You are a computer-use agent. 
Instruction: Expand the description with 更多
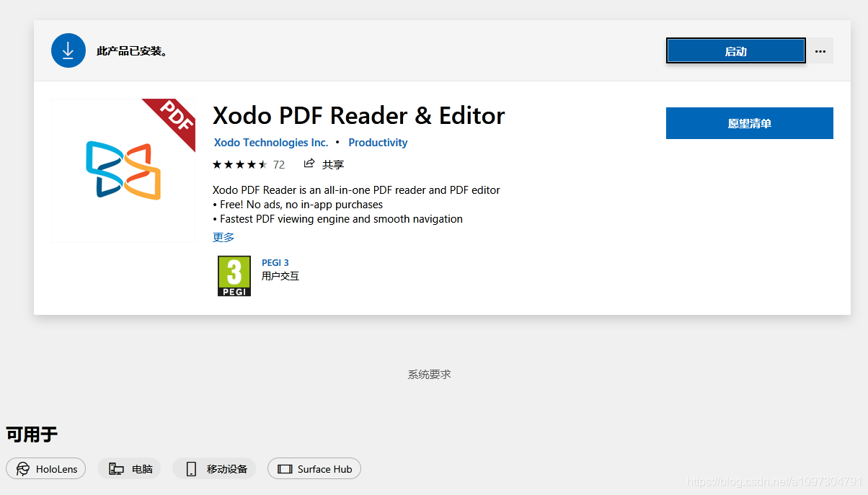pos(223,237)
